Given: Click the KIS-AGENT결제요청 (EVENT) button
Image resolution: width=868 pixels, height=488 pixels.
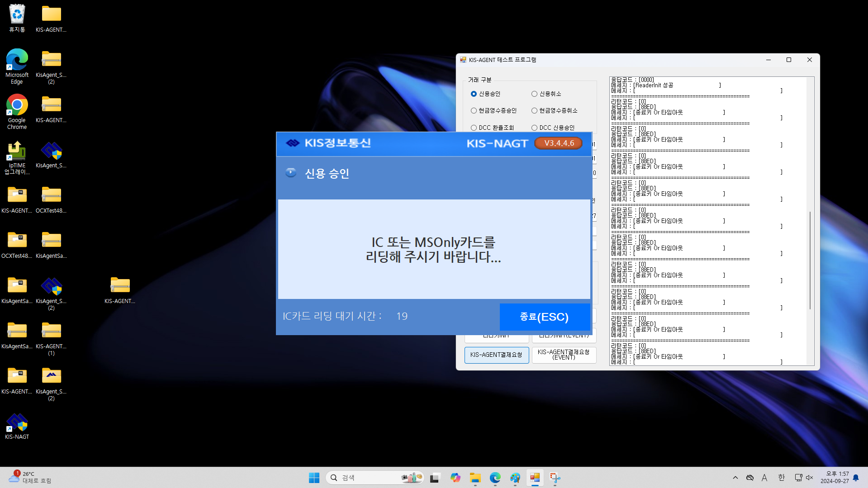Looking at the screenshot, I should [564, 355].
